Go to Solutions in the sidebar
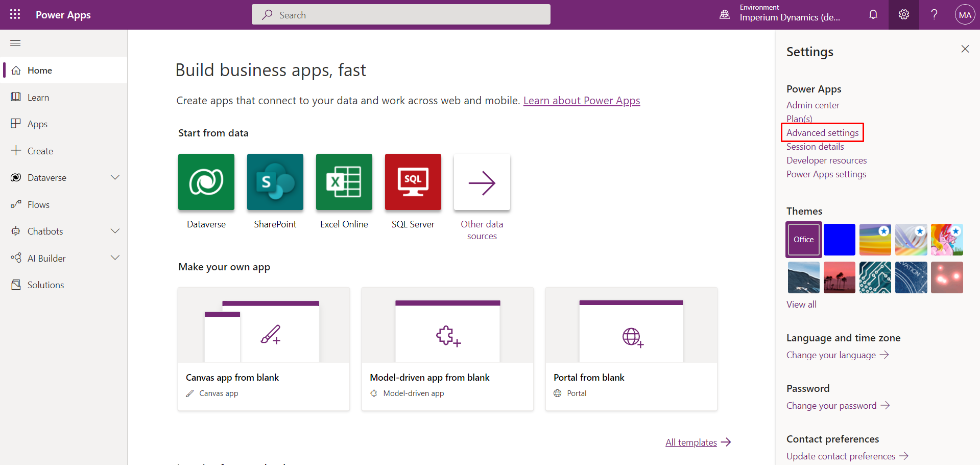 click(45, 285)
